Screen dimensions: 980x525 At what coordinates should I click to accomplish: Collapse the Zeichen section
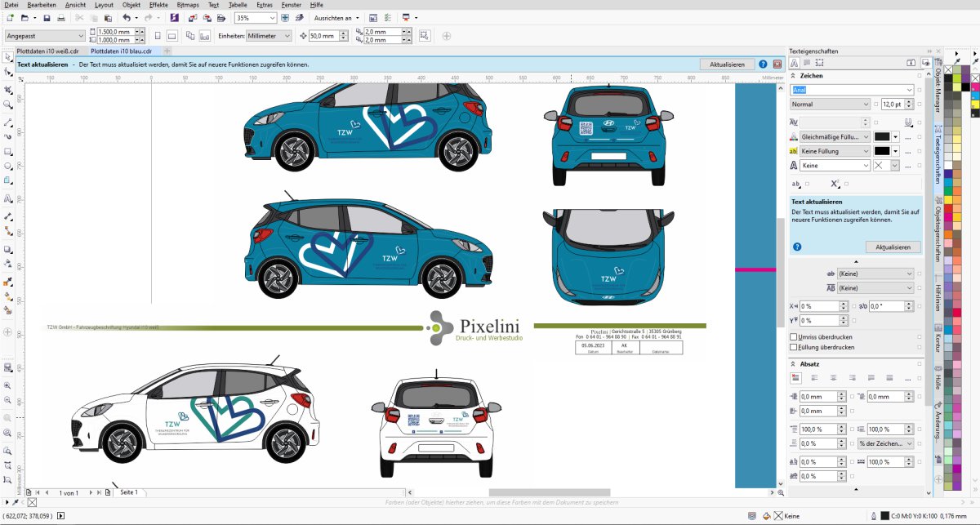[x=794, y=75]
